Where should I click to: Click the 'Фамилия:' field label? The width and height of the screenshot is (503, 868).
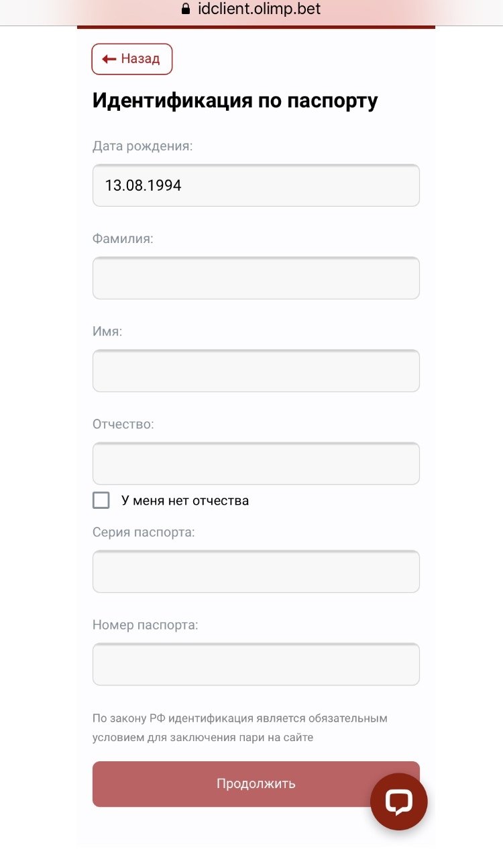(123, 238)
